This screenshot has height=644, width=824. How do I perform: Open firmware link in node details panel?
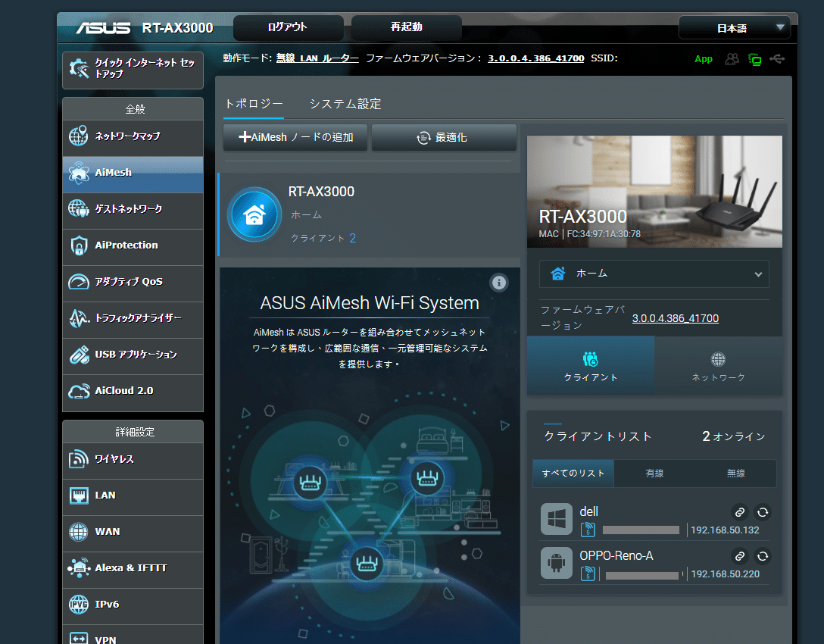(x=676, y=318)
